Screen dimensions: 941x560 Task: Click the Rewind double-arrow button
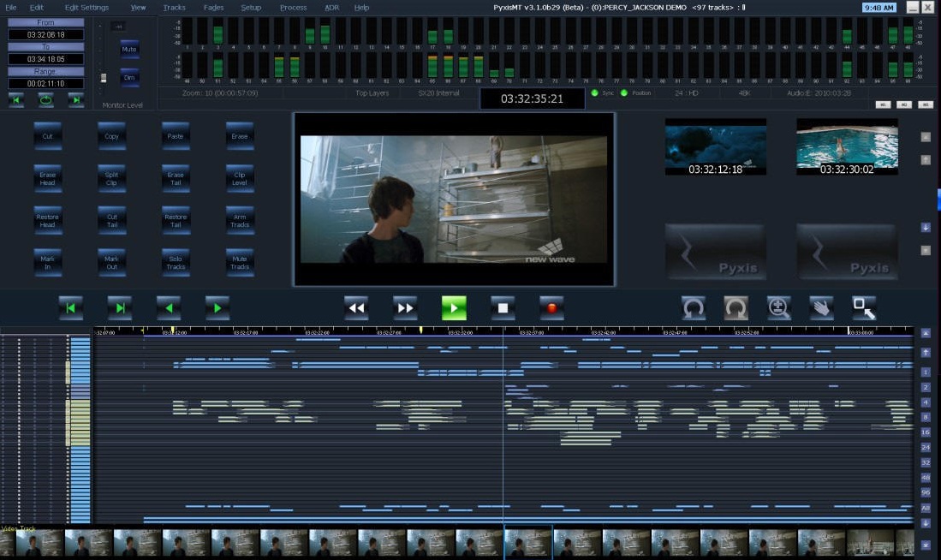(x=356, y=308)
